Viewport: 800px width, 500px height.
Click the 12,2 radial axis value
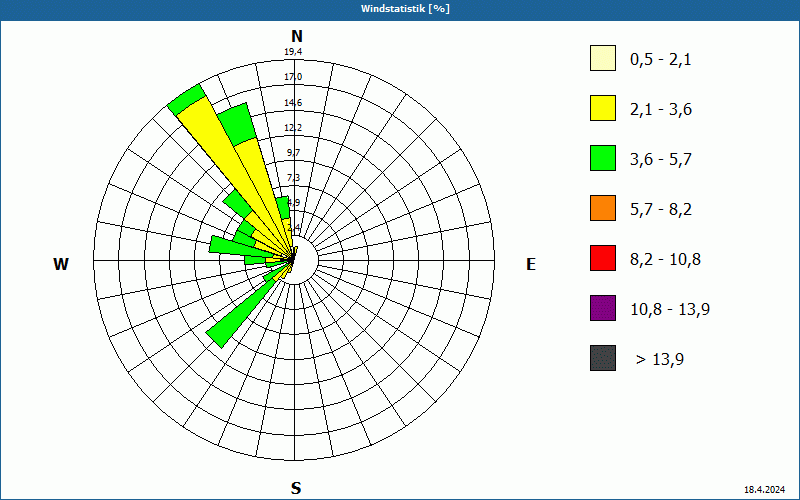pyautogui.click(x=293, y=128)
